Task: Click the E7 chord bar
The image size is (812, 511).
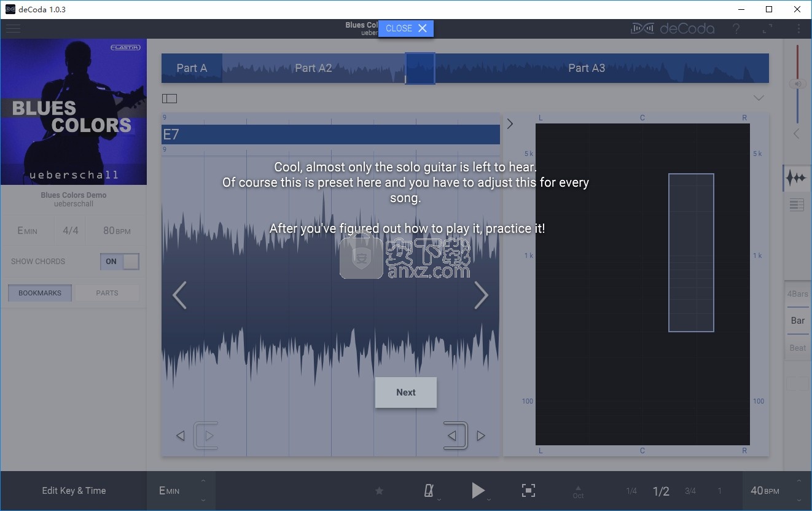Action: (330, 135)
